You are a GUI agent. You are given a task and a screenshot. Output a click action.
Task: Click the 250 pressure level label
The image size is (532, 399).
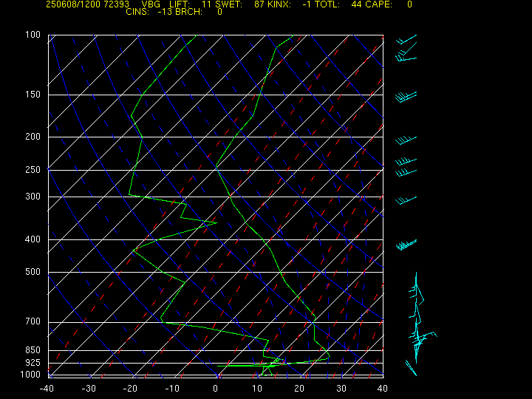[33, 169]
